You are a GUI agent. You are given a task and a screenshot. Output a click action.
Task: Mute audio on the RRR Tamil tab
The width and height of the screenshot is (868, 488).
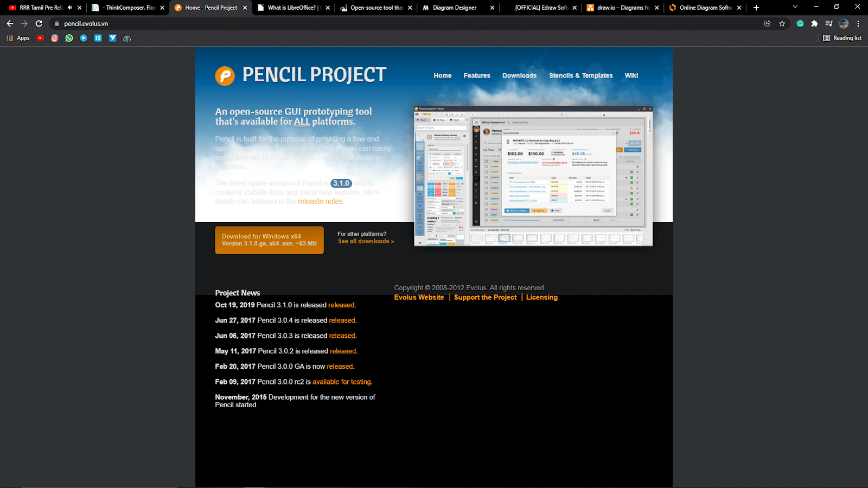(70, 8)
